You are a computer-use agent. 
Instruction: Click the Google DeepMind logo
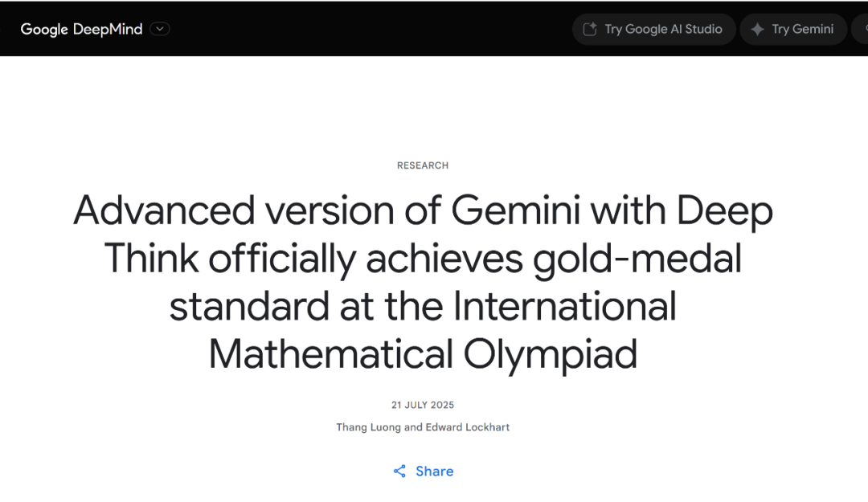pyautogui.click(x=81, y=29)
